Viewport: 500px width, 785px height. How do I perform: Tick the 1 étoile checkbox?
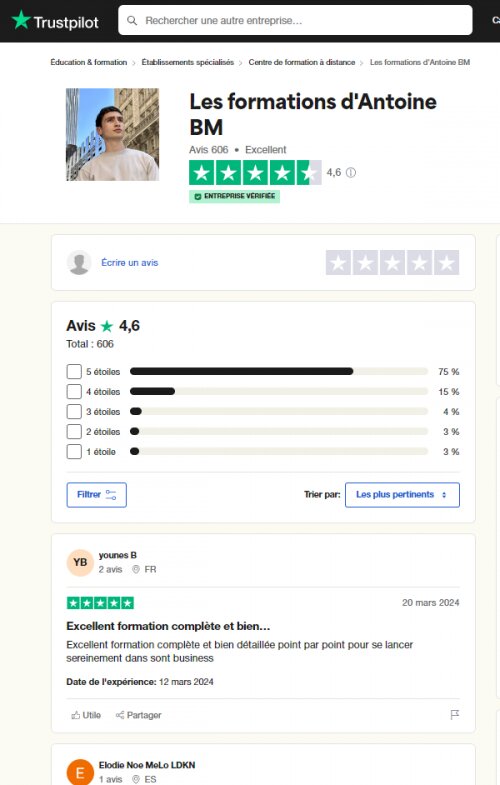(74, 452)
